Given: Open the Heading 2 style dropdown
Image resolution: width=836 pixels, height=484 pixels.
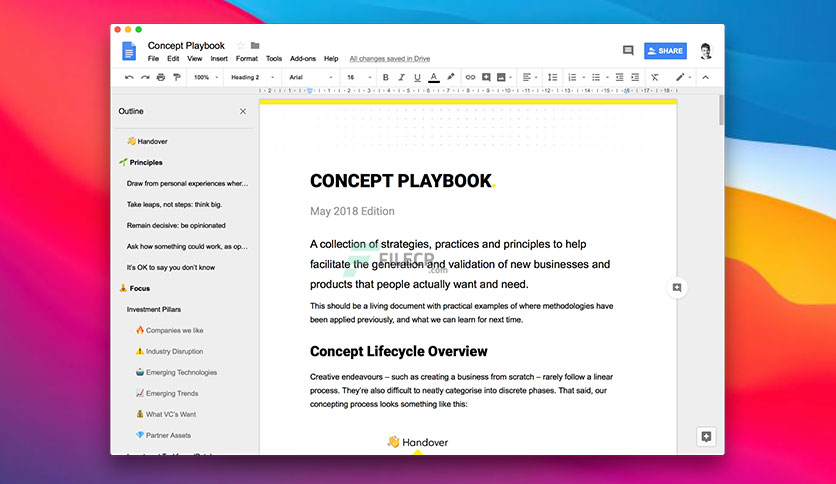Looking at the screenshot, I should pos(253,77).
